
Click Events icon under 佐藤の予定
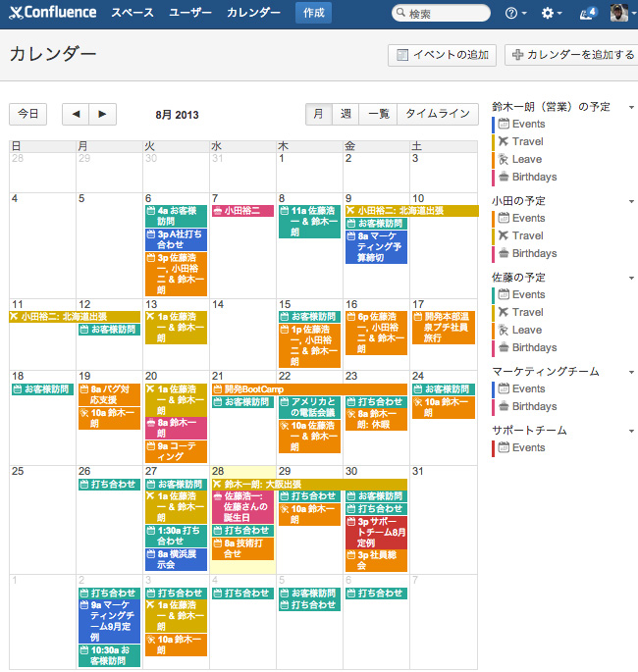(x=504, y=294)
